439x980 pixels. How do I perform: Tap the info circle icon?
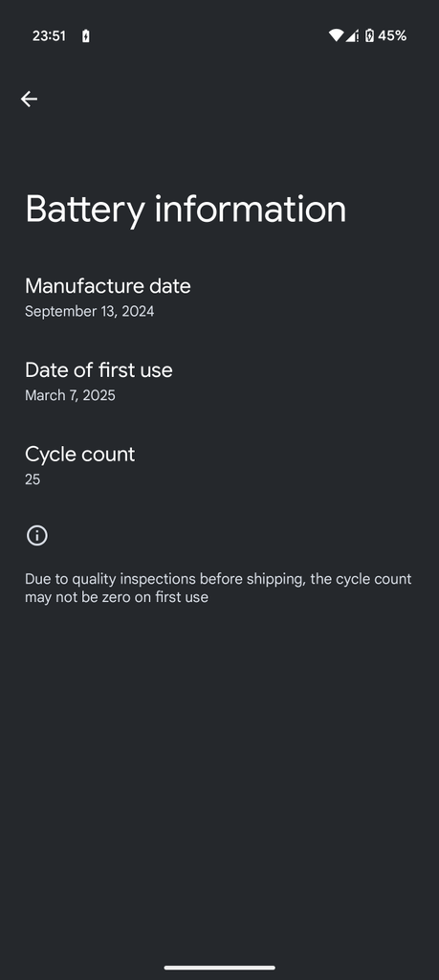[x=37, y=536]
